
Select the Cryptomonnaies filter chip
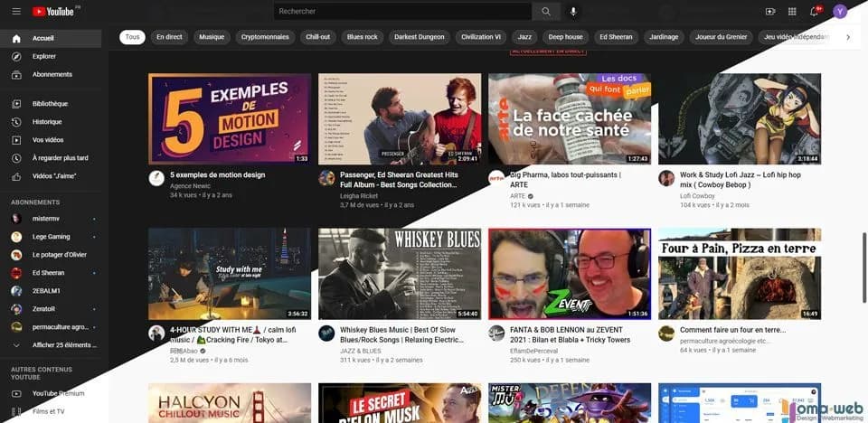click(265, 37)
